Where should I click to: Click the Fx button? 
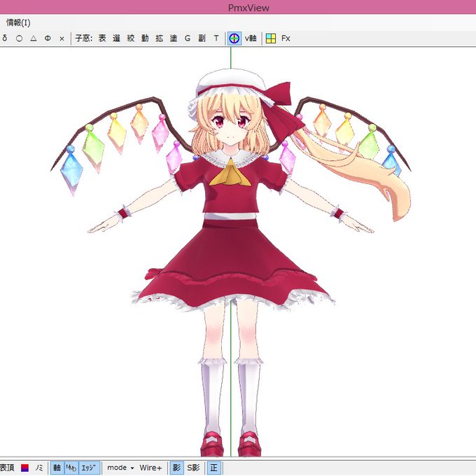click(286, 38)
